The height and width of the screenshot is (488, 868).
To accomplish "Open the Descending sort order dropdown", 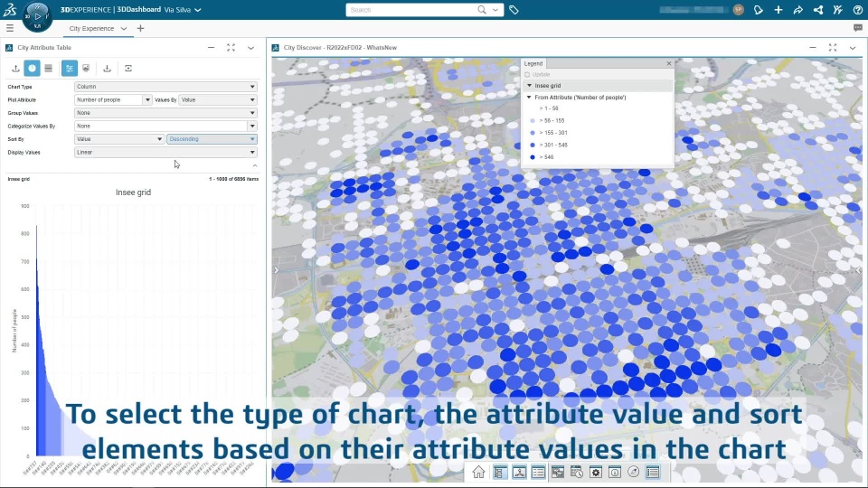I will coord(212,139).
